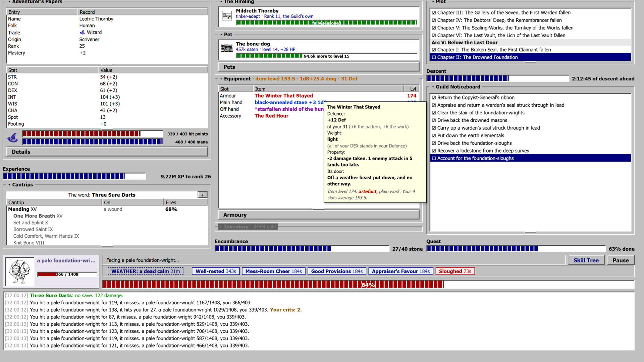The image size is (644, 362).
Task: Collapse the Guild Noticeboard panel
Action: point(433,87)
